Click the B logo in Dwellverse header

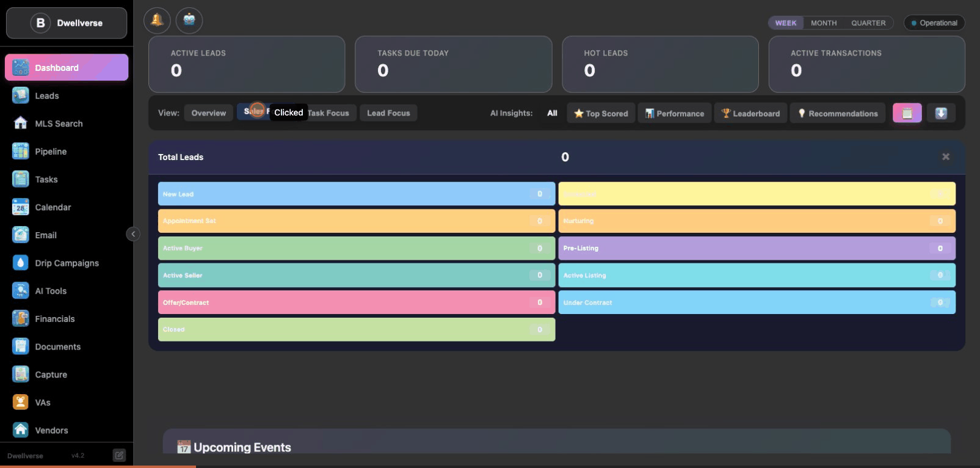pyautogui.click(x=40, y=23)
